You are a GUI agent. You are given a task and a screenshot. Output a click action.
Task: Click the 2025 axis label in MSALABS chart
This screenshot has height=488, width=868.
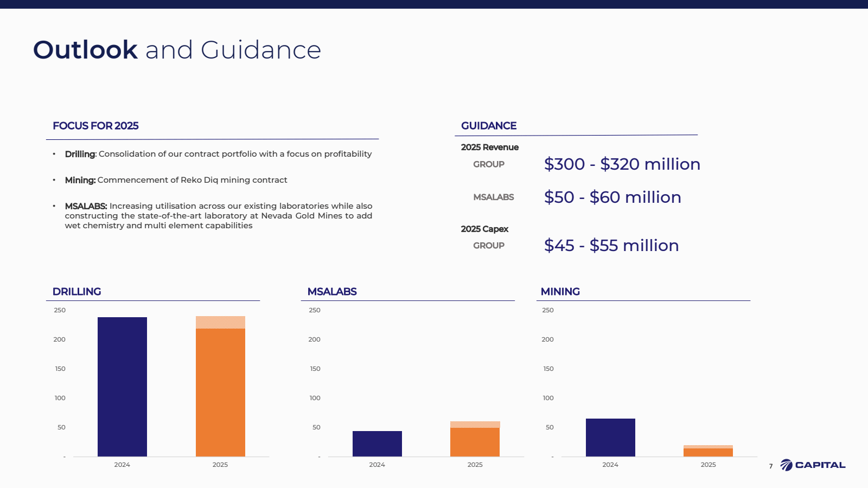(475, 465)
